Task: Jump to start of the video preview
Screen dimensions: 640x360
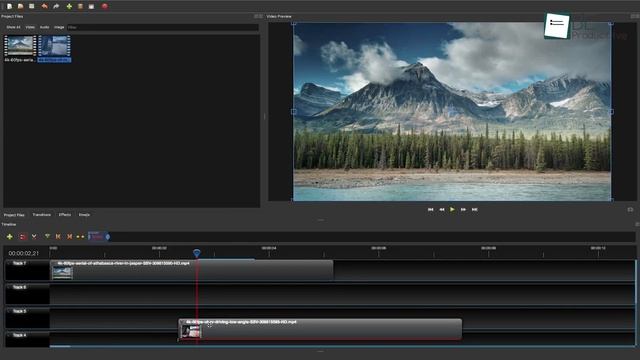Action: 430,209
